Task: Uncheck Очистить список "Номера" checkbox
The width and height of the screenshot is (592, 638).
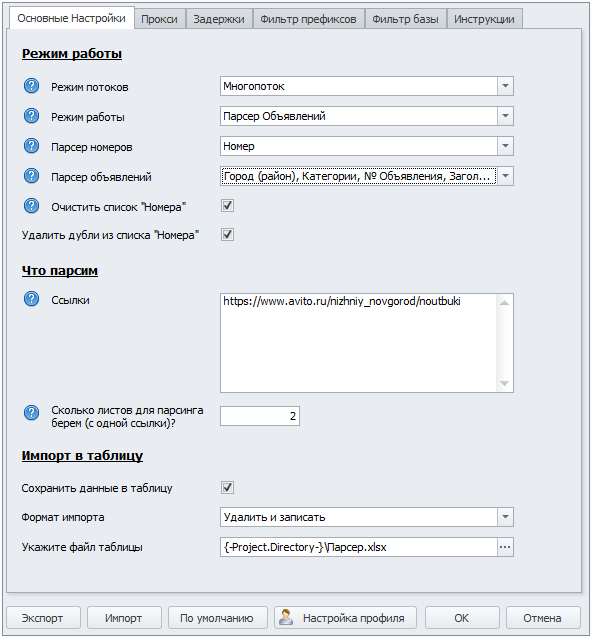Action: tap(227, 205)
